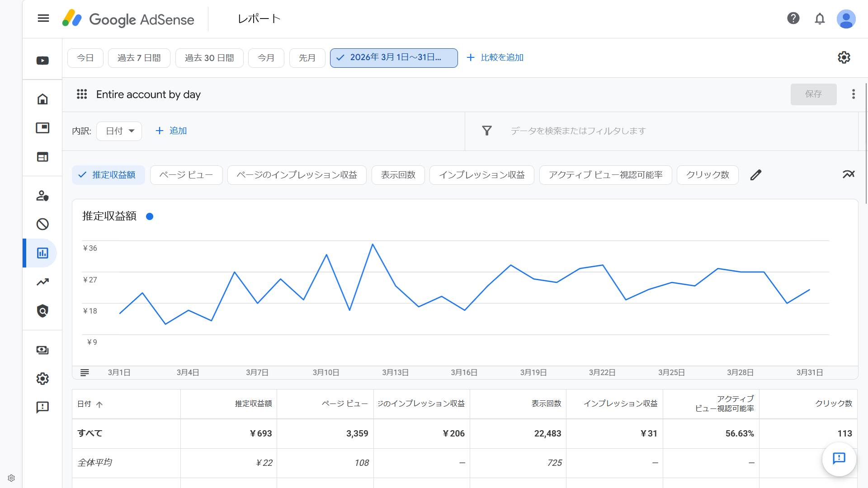The height and width of the screenshot is (488, 868).
Task: Click the 比較を追加 link
Action: (x=502, y=57)
